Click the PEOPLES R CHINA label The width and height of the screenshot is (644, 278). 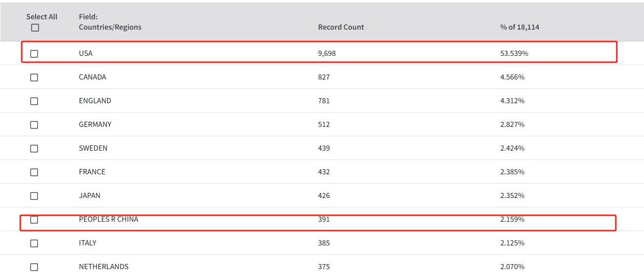click(108, 219)
